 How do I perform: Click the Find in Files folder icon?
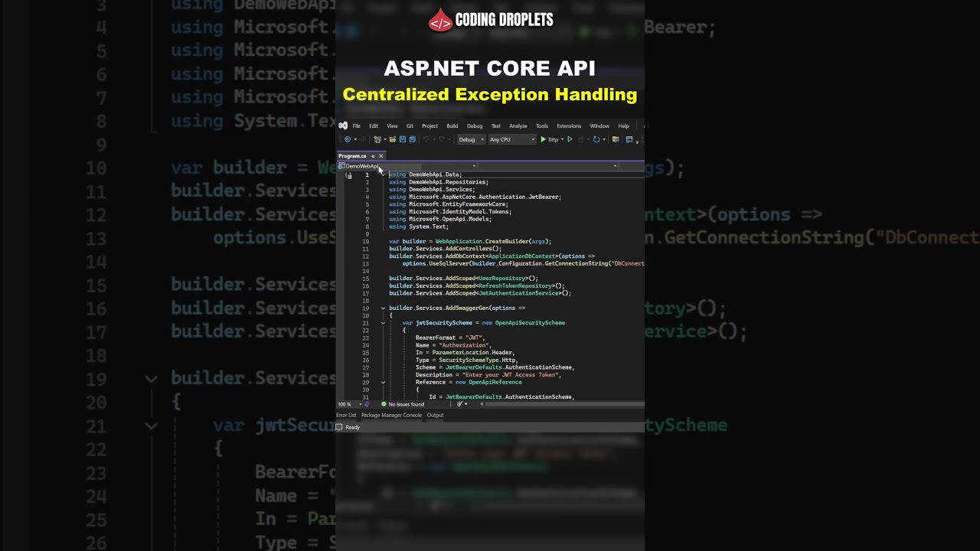tap(616, 139)
